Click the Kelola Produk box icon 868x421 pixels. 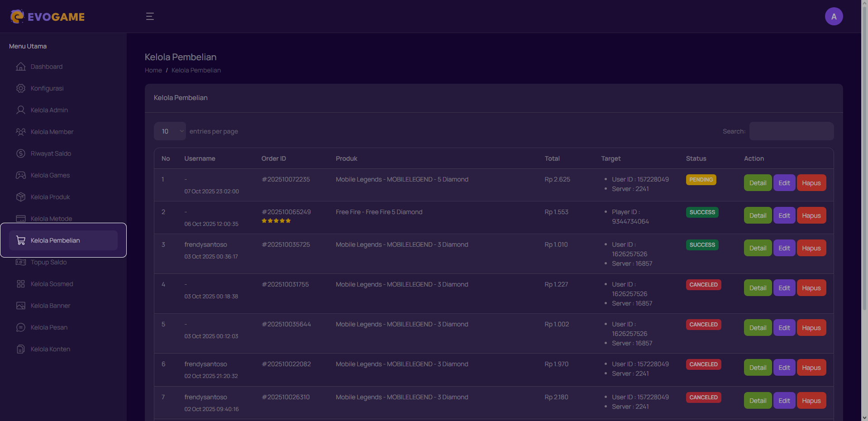21,197
